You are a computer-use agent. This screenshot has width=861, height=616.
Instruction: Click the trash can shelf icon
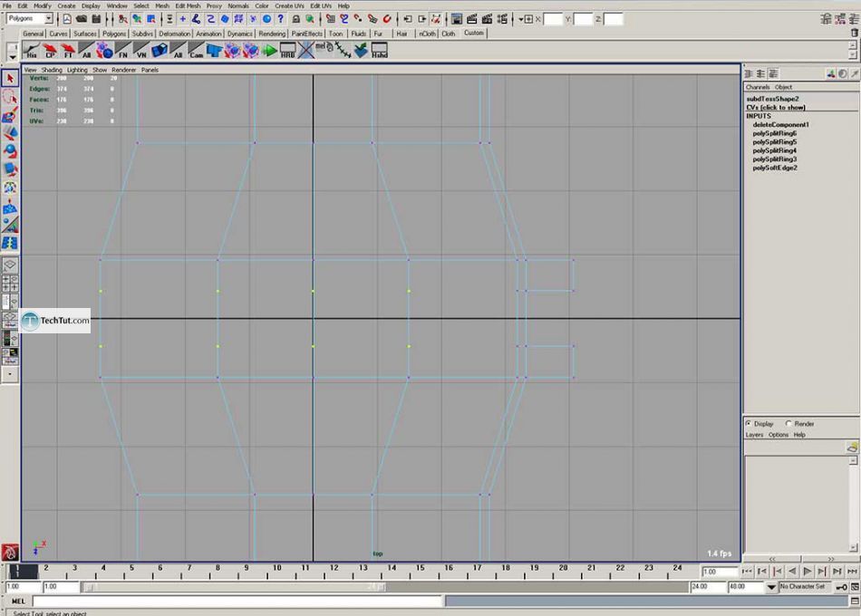click(854, 33)
